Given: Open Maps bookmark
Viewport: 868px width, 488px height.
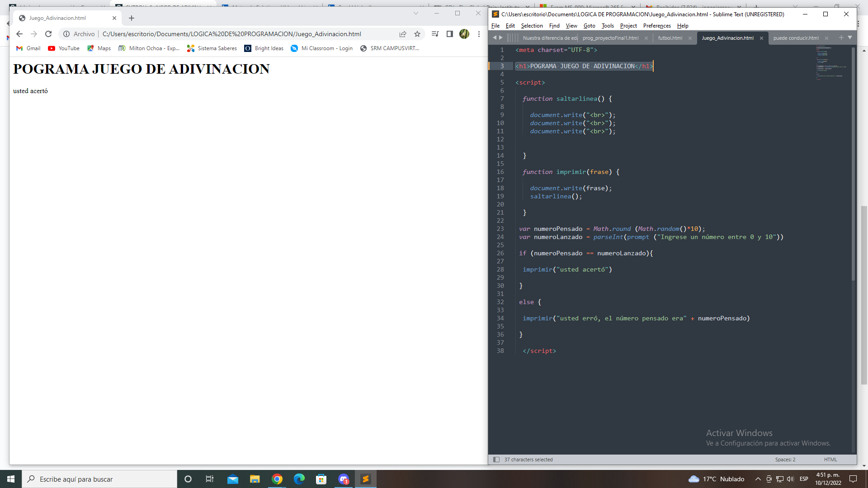Looking at the screenshot, I should click(x=99, y=48).
